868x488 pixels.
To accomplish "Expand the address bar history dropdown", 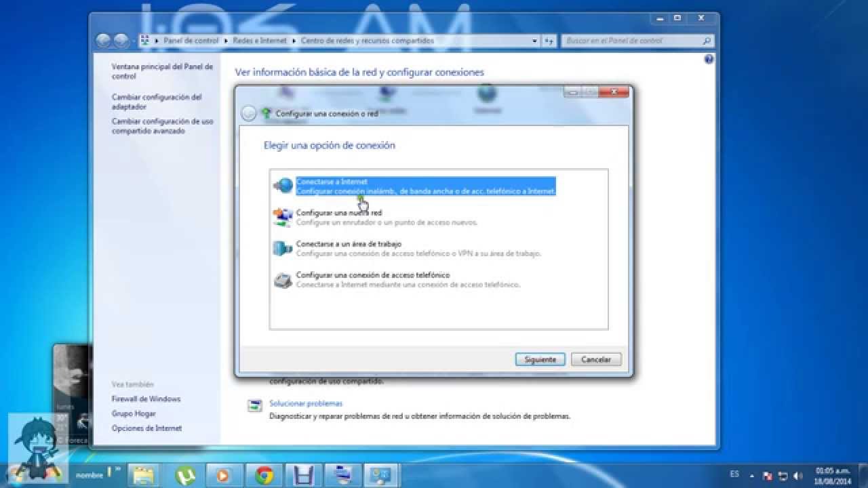I will [535, 41].
